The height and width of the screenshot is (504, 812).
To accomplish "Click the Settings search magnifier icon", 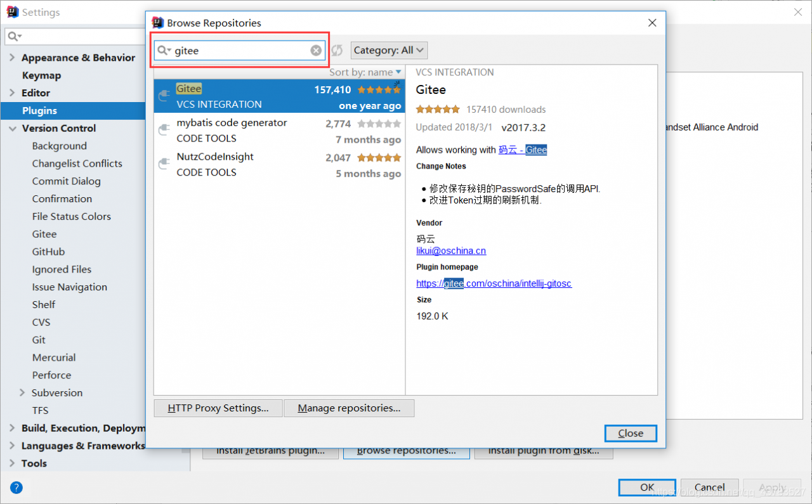I will coord(15,37).
